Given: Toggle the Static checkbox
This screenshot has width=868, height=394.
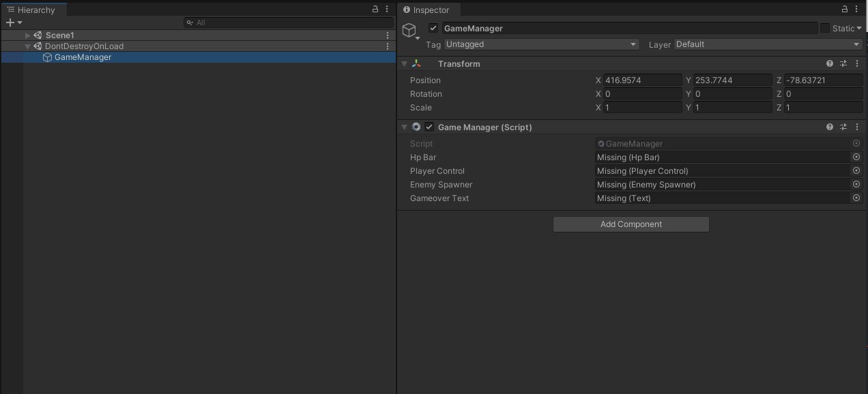Looking at the screenshot, I should [824, 28].
